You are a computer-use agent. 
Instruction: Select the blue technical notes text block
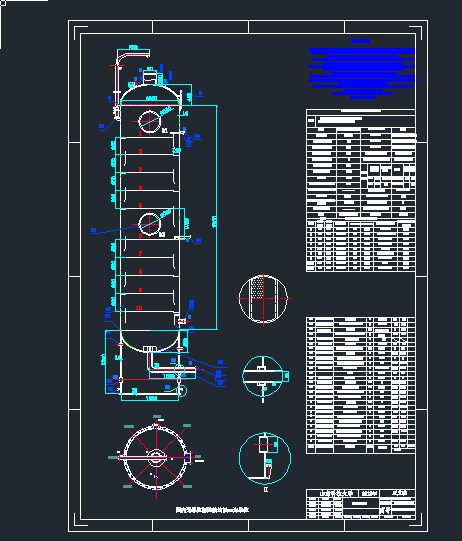point(362,69)
